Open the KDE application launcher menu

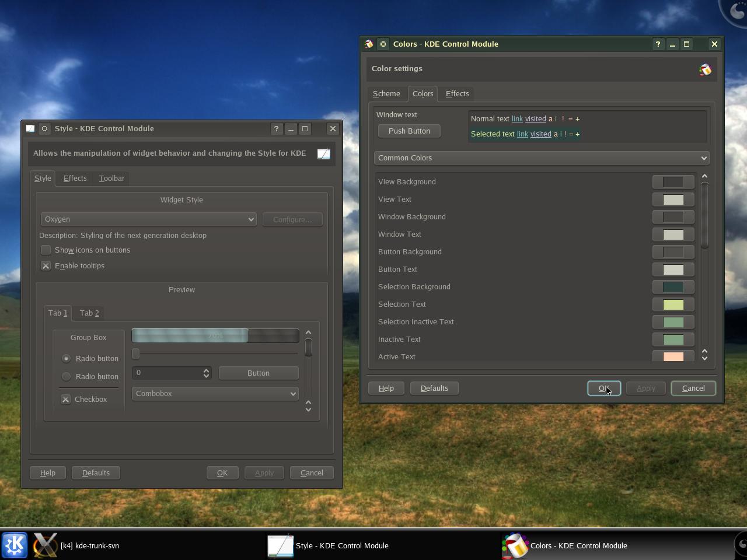[15, 545]
